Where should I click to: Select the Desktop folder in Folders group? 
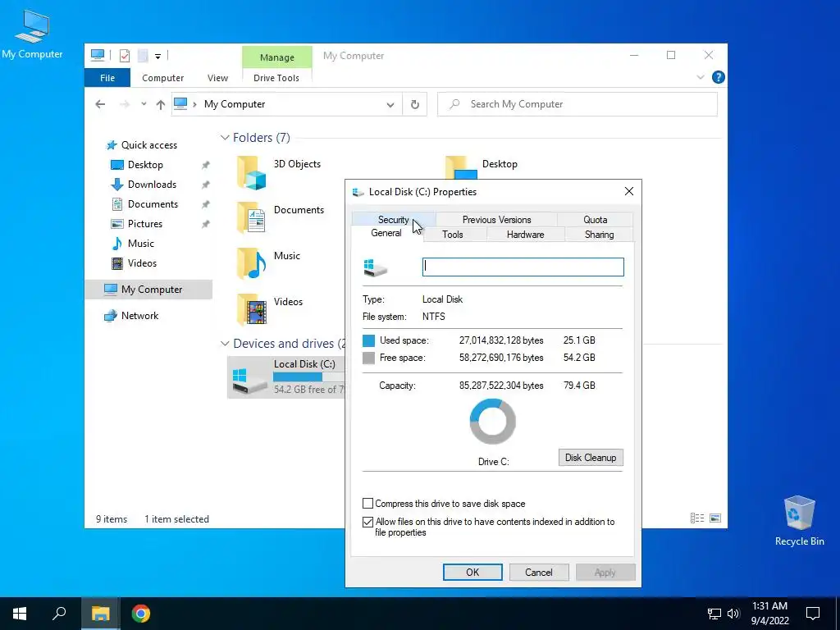482,167
